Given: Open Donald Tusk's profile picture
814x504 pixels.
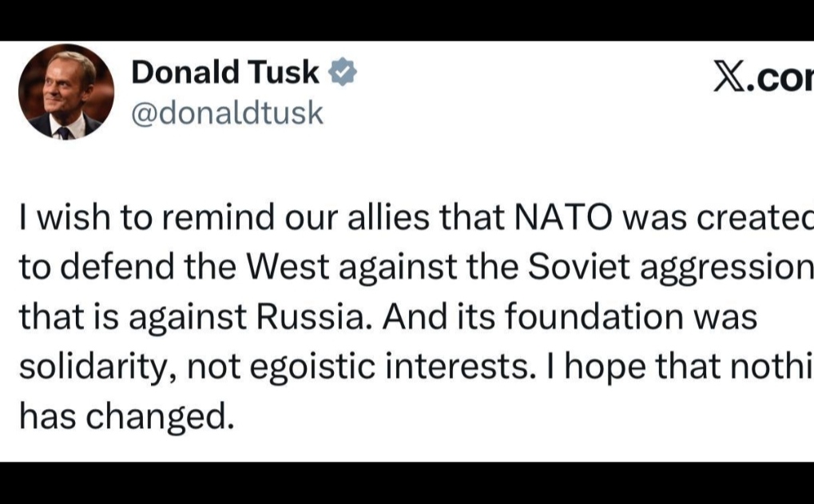Looking at the screenshot, I should tap(66, 93).
